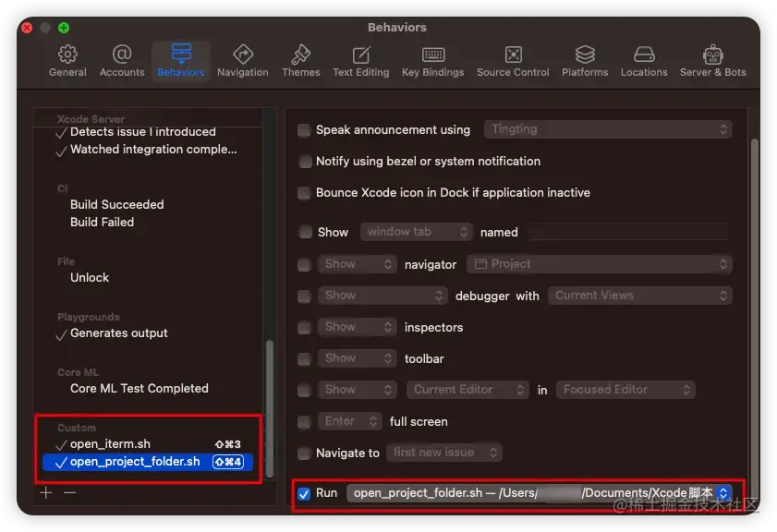Open the Locations preferences pane
This screenshot has width=777, height=532.
tap(644, 62)
